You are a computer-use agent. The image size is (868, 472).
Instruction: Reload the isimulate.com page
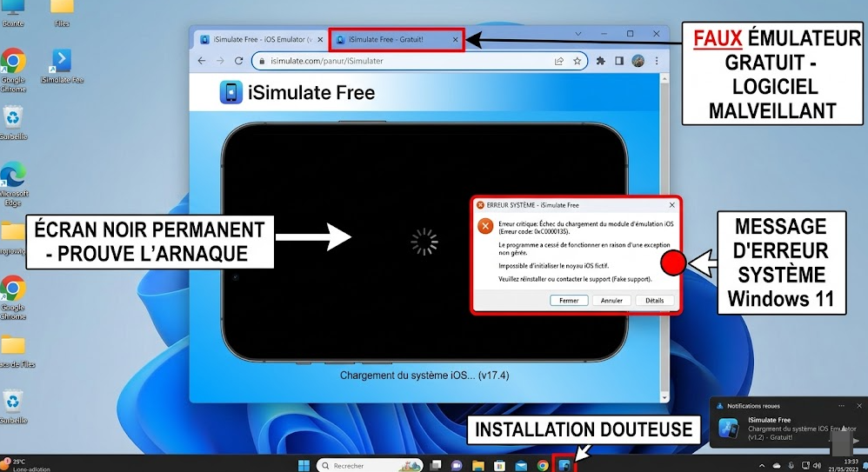pyautogui.click(x=238, y=61)
